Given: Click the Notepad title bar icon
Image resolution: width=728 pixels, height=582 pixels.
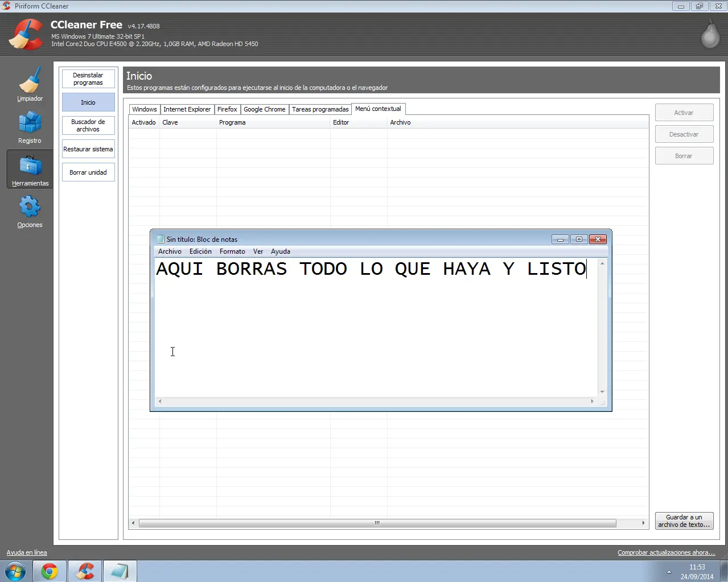Looking at the screenshot, I should pyautogui.click(x=161, y=239).
